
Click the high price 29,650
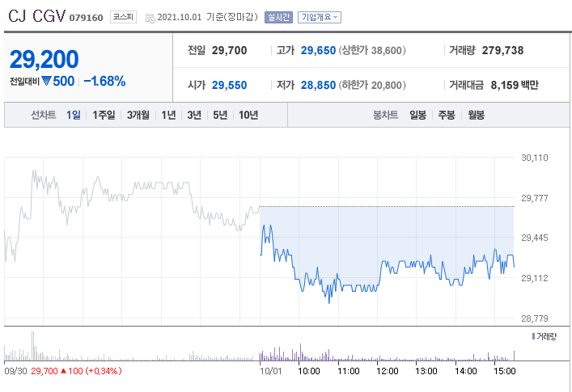(318, 50)
